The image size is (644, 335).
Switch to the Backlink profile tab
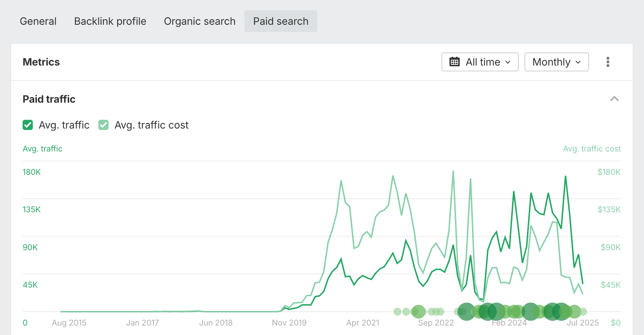(x=110, y=21)
